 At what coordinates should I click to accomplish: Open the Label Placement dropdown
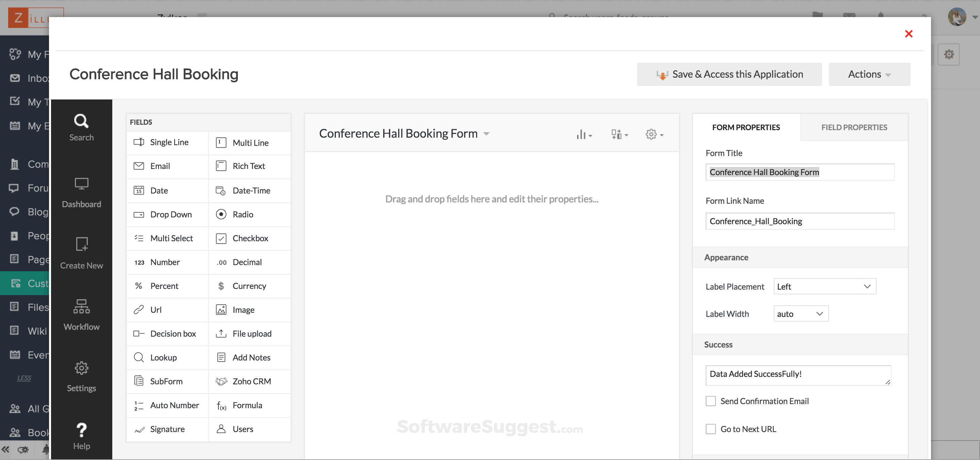824,286
